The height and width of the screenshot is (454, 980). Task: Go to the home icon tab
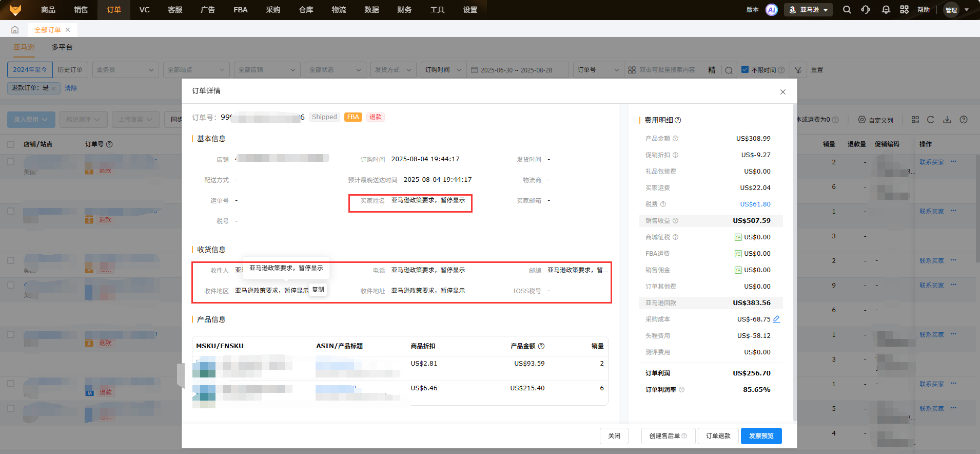click(15, 30)
